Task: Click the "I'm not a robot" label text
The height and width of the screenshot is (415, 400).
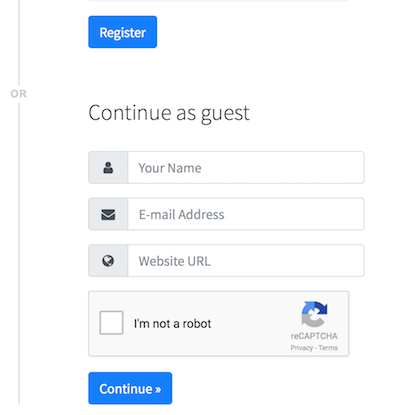Action: (x=172, y=323)
